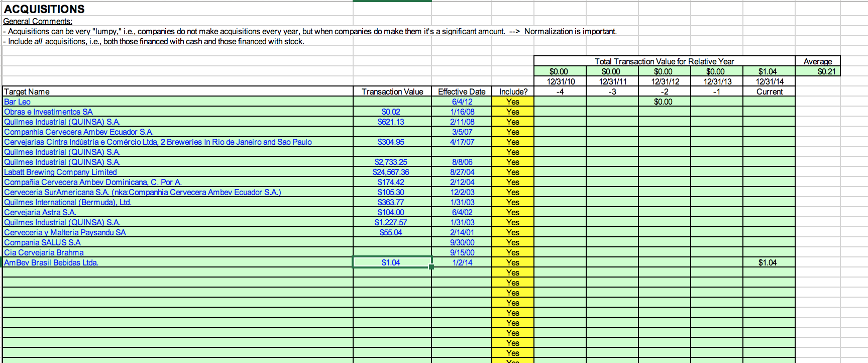This screenshot has width=868, height=363.
Task: Click 'Yes' in the Bar Leo row
Action: [513, 102]
